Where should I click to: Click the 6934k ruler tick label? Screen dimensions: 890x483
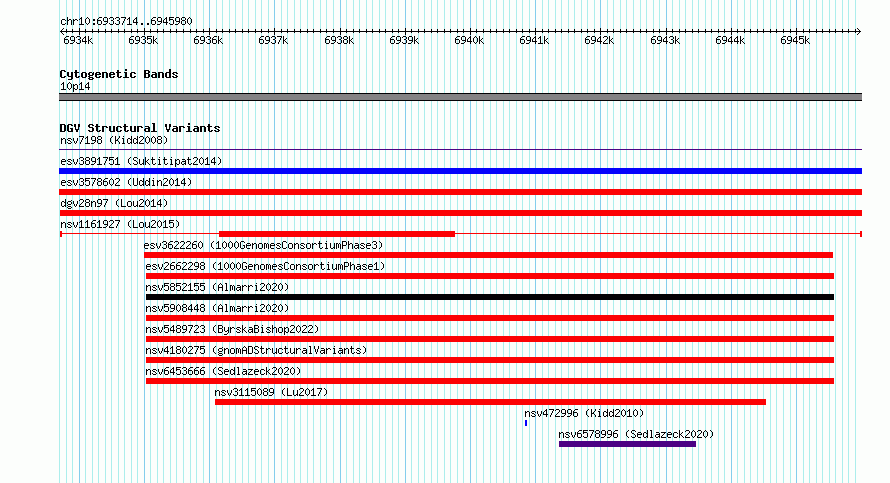[x=78, y=40]
